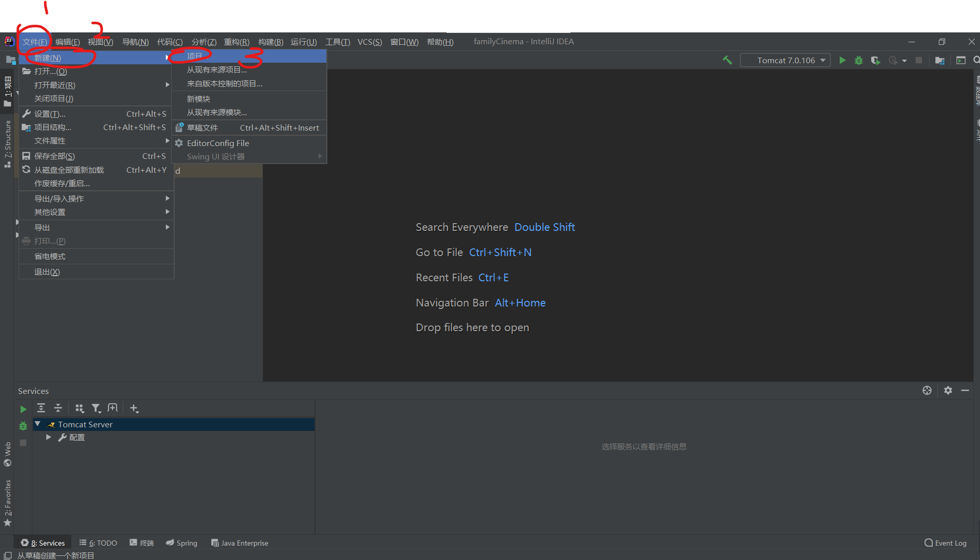Choose 作废缓存/重启 menu entry
Image resolution: width=980 pixels, height=560 pixels.
(x=97, y=183)
